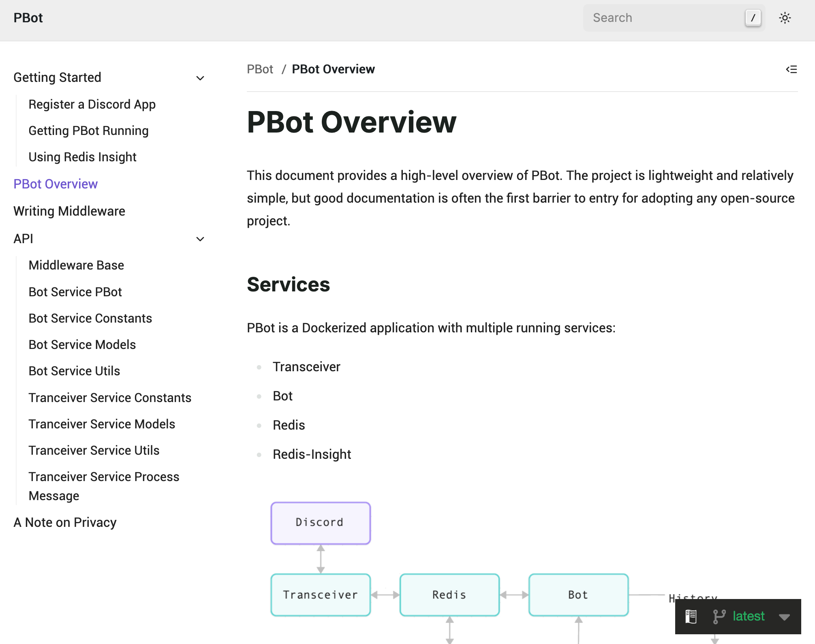
Task: Click the Redis box in diagram
Action: pos(449,595)
